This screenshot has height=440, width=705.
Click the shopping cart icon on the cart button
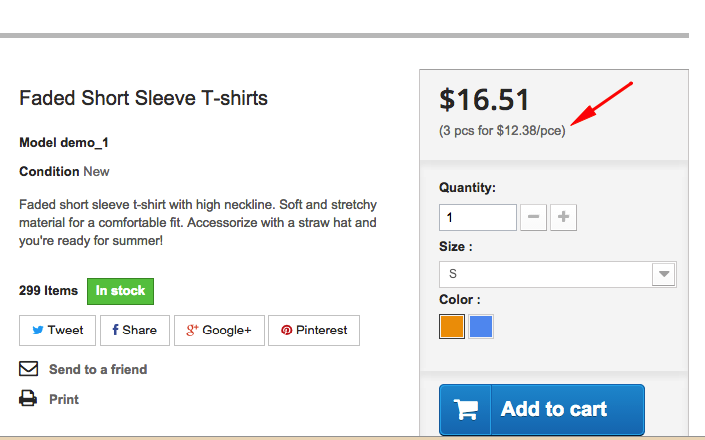[x=466, y=409]
